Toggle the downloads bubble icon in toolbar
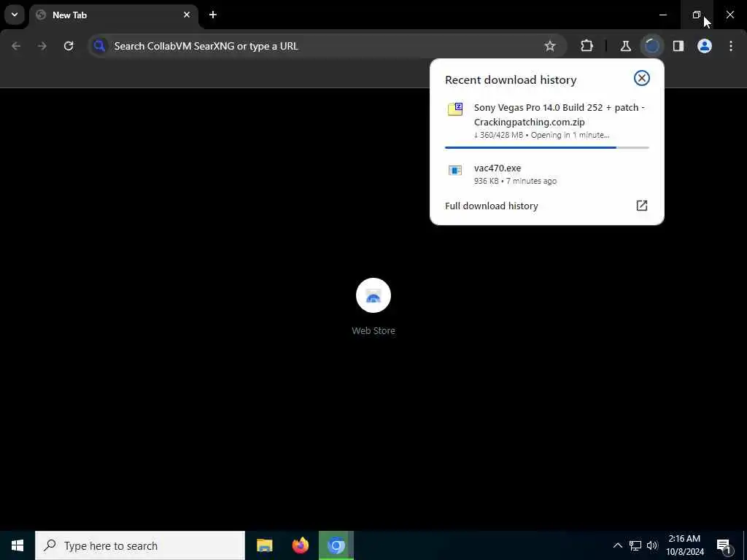This screenshot has width=747, height=560. tap(651, 46)
